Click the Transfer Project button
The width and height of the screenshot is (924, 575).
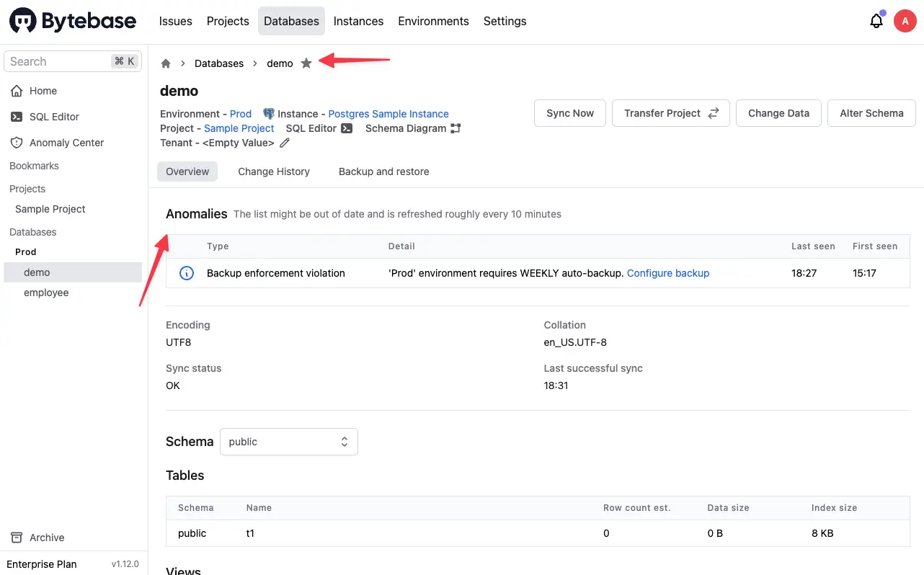pos(671,113)
